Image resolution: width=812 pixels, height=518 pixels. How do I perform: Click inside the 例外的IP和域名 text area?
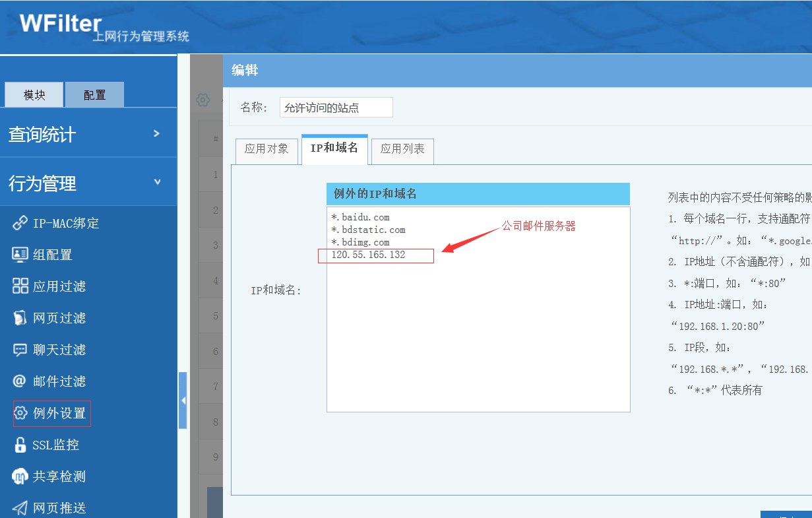click(478, 330)
